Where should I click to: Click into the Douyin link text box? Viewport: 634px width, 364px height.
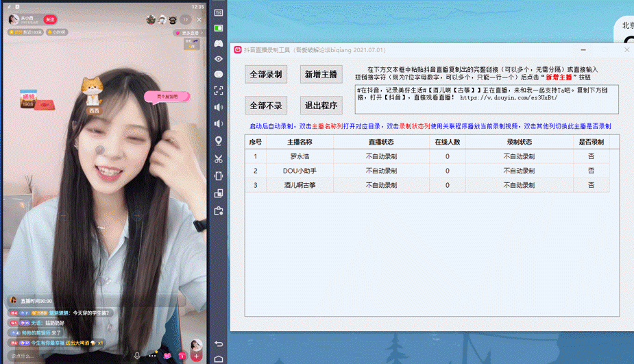(x=487, y=99)
